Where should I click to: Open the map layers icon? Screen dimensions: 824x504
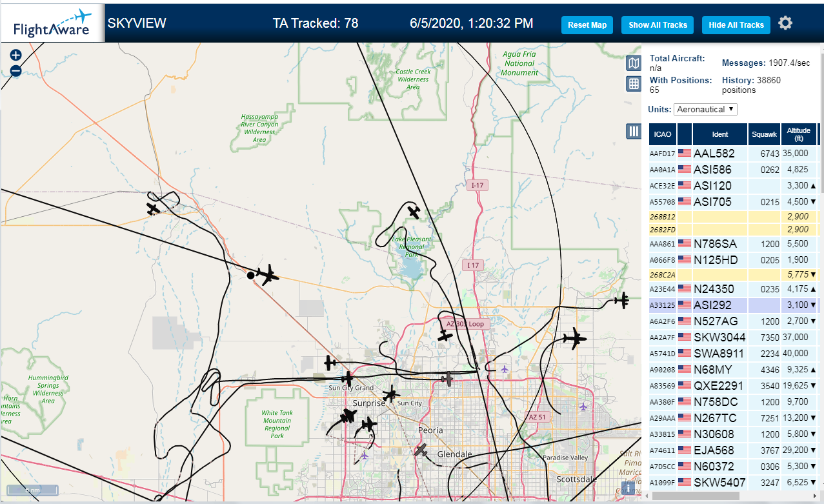pos(634,63)
